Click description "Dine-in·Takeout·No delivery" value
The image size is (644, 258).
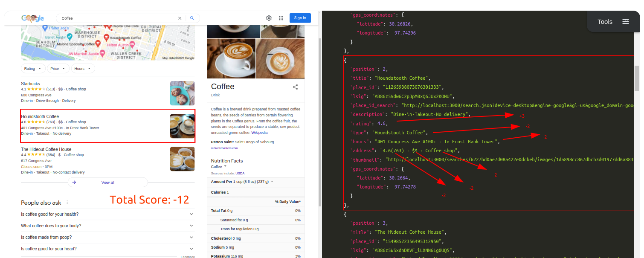[429, 114]
